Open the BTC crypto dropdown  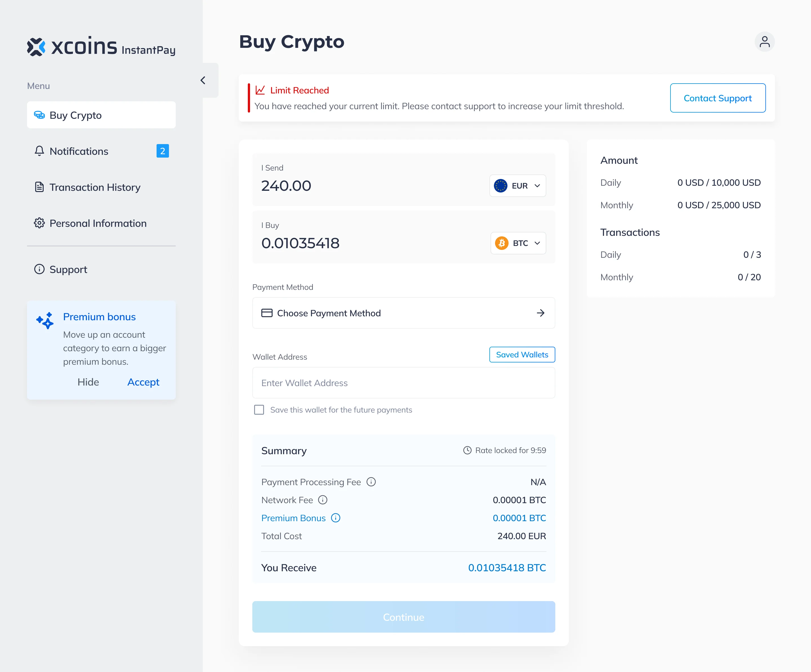(x=518, y=243)
